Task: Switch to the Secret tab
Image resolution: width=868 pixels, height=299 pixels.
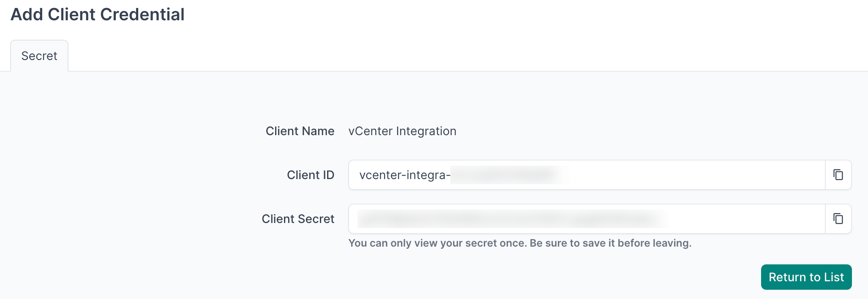Action: pyautogui.click(x=39, y=56)
